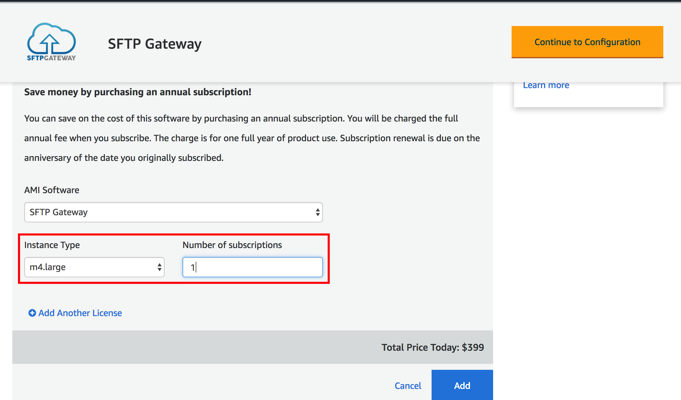Click the Continue to Configuration button
Image resolution: width=681 pixels, height=400 pixels.
(587, 42)
